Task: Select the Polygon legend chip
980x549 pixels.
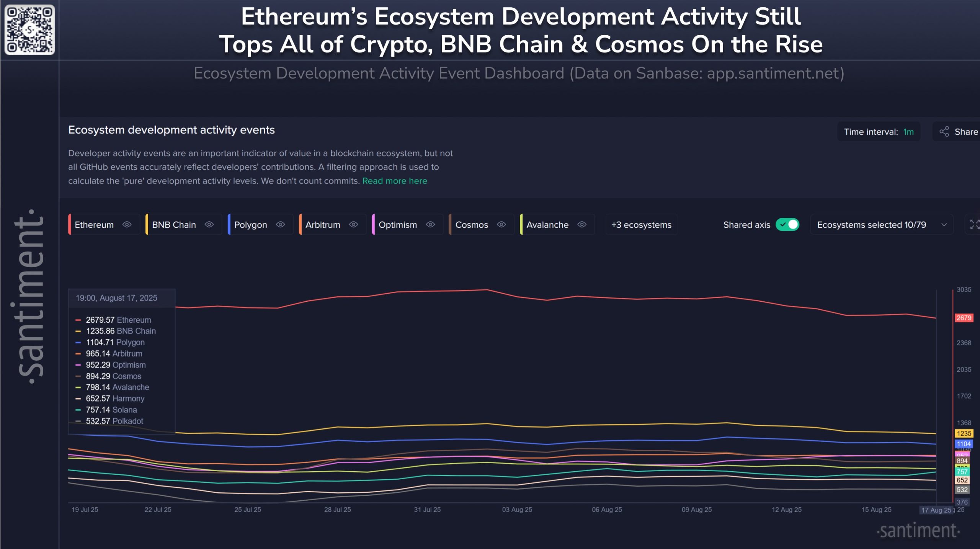Action: pos(251,225)
